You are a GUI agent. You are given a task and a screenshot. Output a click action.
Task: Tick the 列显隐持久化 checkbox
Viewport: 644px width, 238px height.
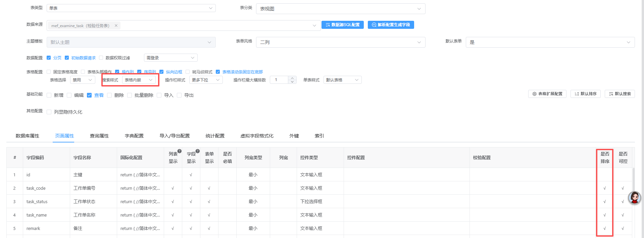(49, 112)
